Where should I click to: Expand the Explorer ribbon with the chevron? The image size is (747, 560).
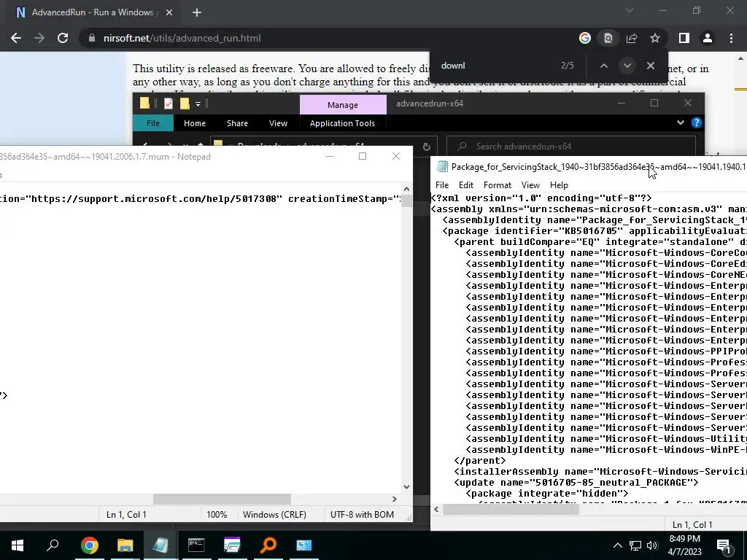681,122
